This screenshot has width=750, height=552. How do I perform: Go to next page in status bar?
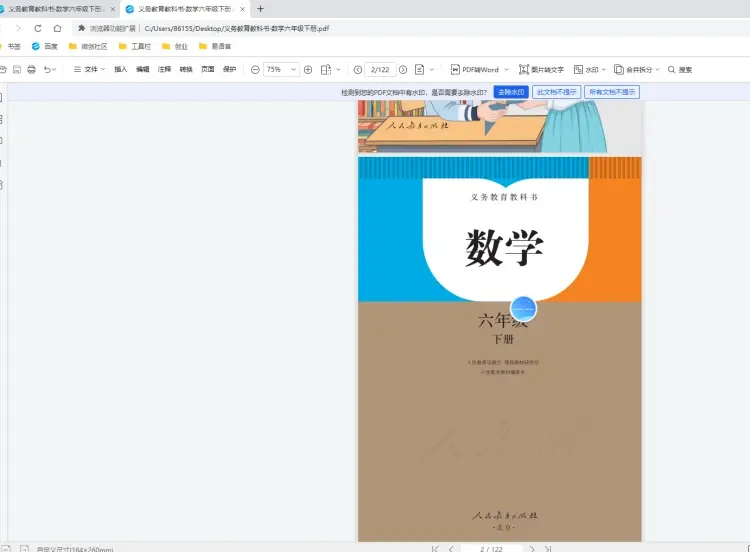coord(532,549)
